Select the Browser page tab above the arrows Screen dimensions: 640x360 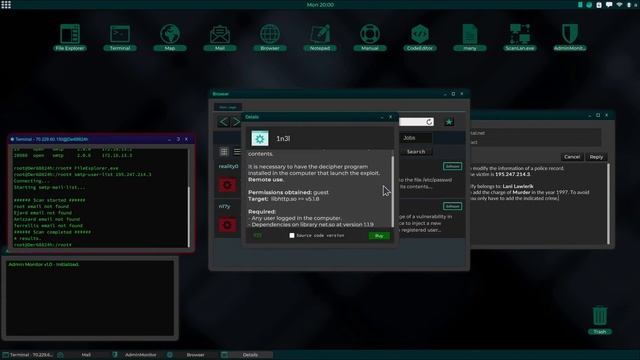coord(228,107)
